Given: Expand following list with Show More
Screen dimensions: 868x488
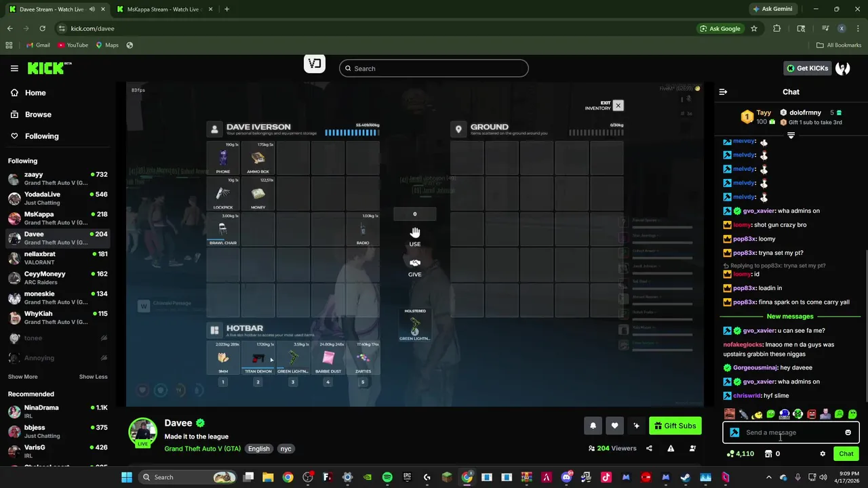Looking at the screenshot, I should 22,377.
